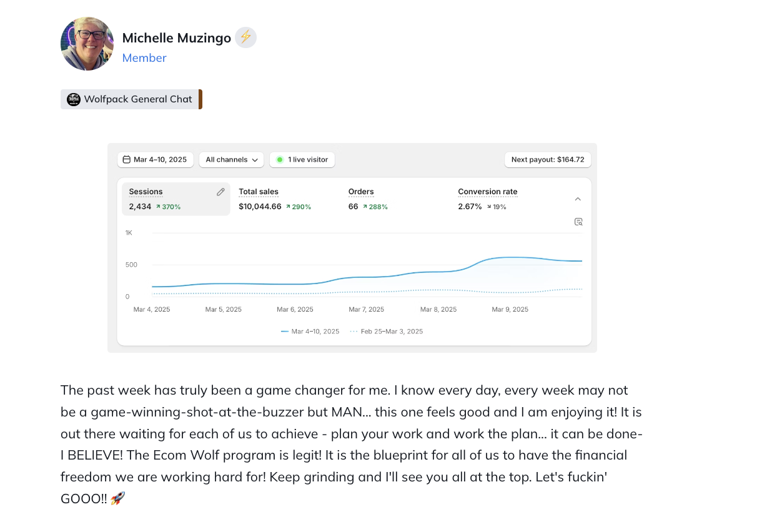The height and width of the screenshot is (532, 767).
Task: Collapse the metrics card with the chevron
Action: click(x=578, y=199)
